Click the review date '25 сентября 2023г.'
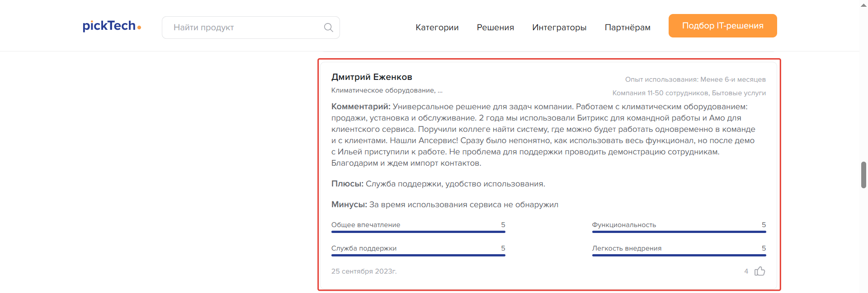 (364, 271)
